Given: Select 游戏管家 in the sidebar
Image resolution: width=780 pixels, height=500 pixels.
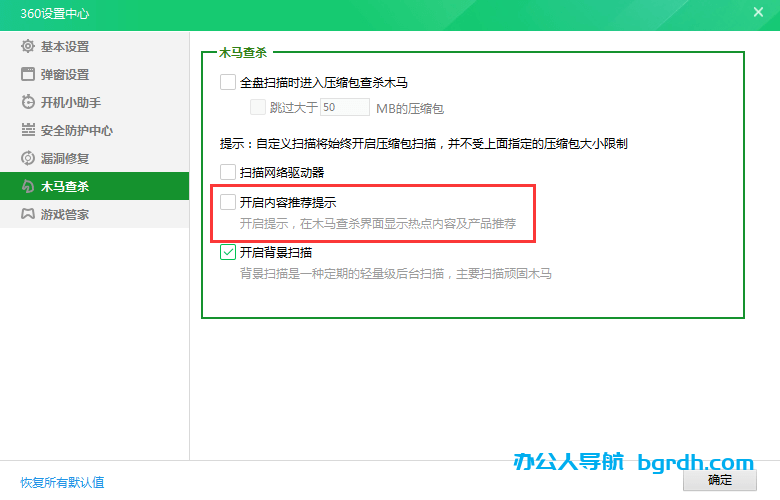Looking at the screenshot, I should (x=95, y=214).
